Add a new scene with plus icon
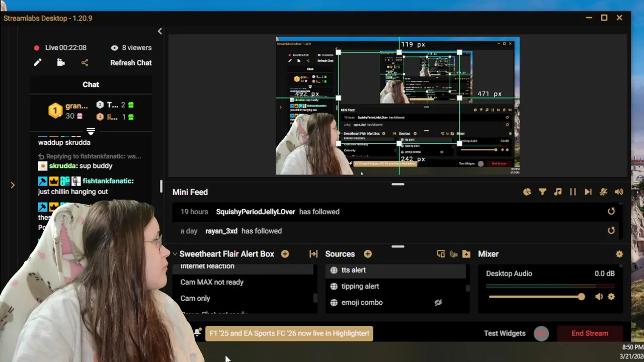This screenshot has height=362, width=644. pyautogui.click(x=285, y=254)
